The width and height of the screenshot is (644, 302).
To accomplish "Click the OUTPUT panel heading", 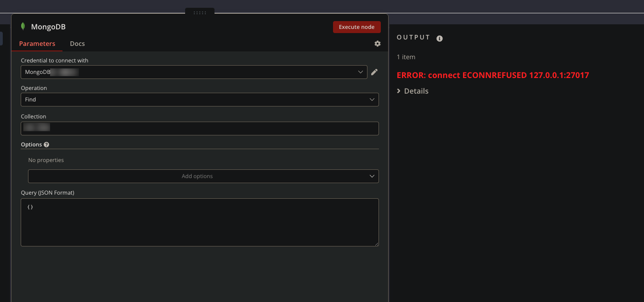I will coord(413,37).
